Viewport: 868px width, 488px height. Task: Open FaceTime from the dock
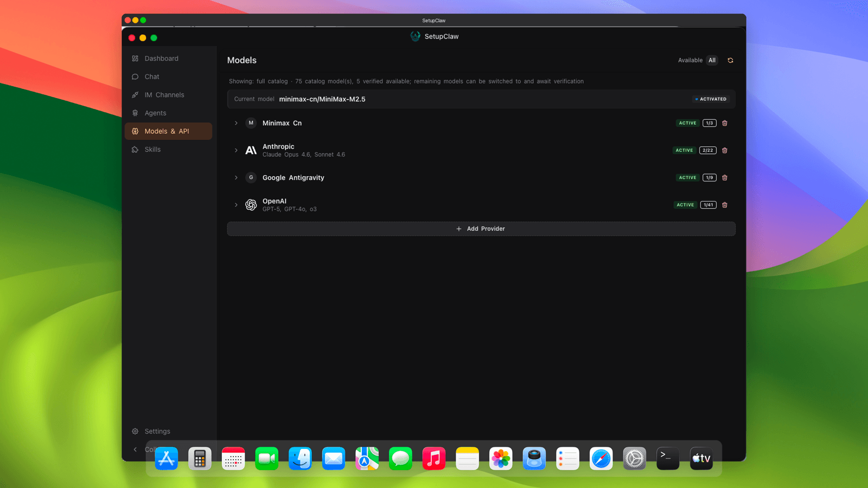pos(267,459)
